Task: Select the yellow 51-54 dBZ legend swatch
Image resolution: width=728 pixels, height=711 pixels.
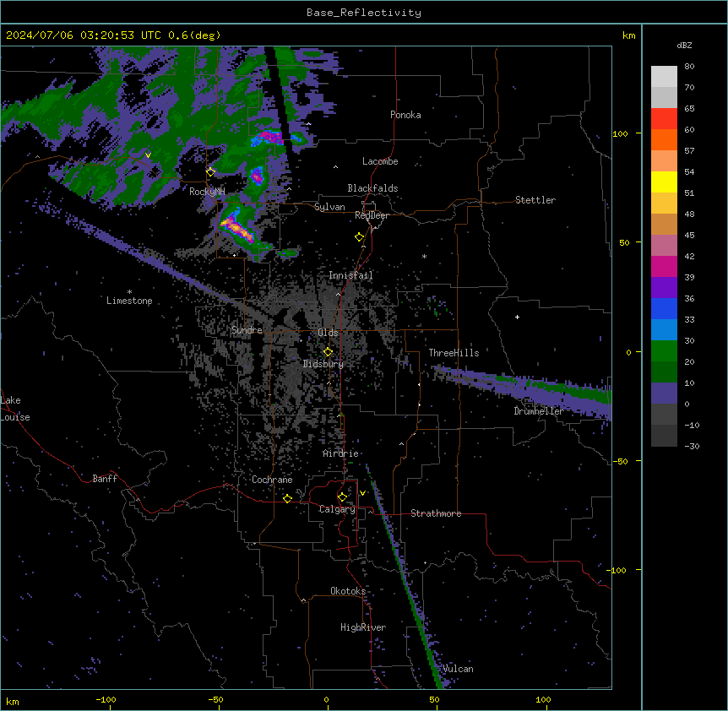Action: 664,182
